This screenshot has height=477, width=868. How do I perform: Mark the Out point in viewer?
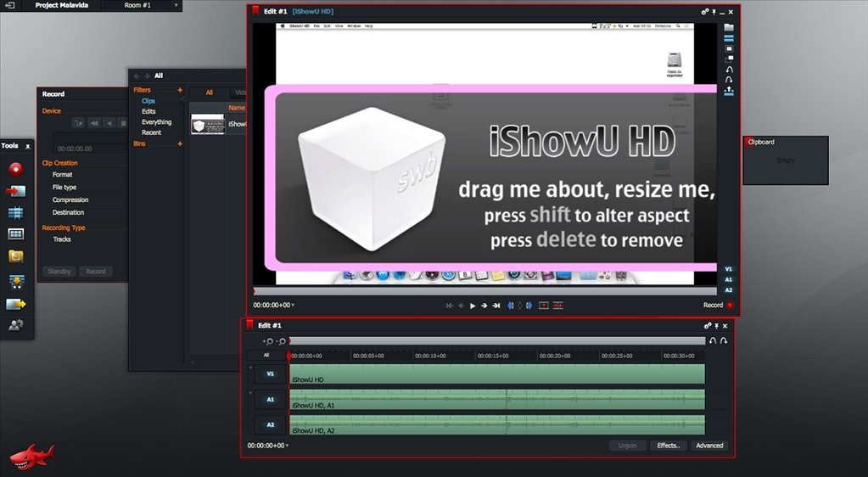coord(529,306)
